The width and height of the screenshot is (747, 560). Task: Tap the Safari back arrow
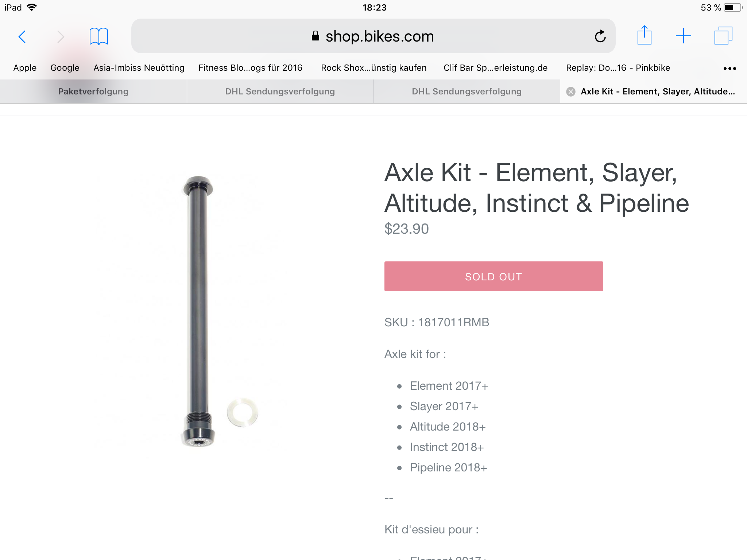22,36
